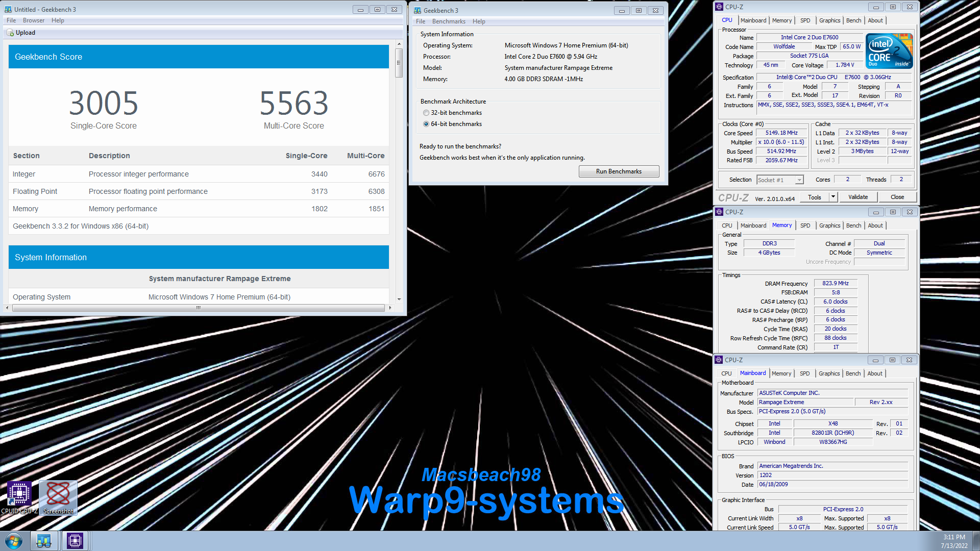The width and height of the screenshot is (980, 551).
Task: Click the Run Benchmarks button
Action: click(x=619, y=171)
